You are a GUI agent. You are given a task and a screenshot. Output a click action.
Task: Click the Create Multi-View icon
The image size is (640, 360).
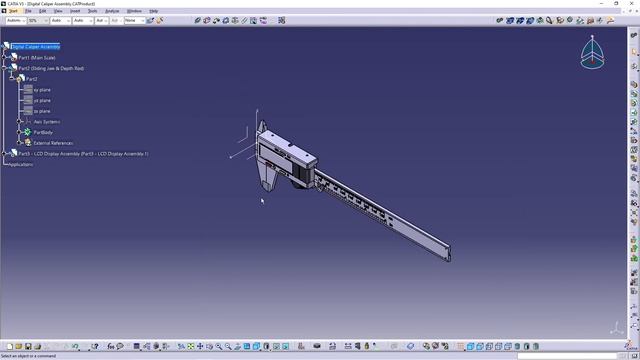(247, 346)
